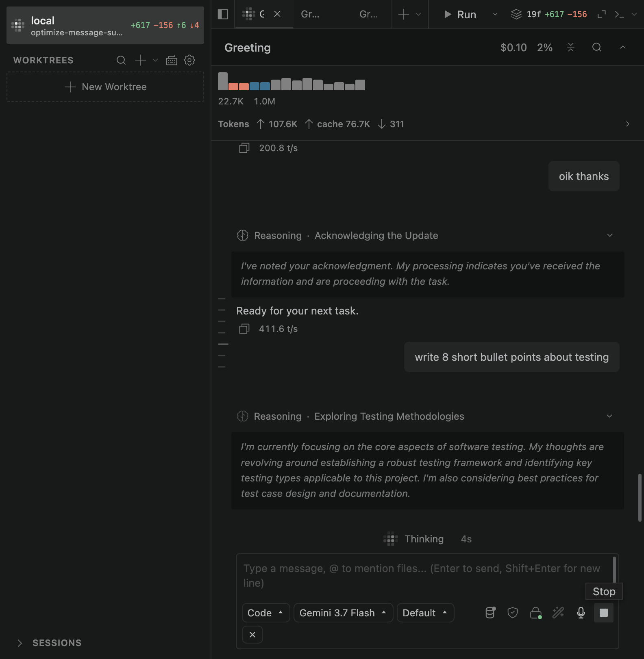Image resolution: width=644 pixels, height=659 pixels.
Task: Jump to the highlighted message outline marker
Action: click(223, 344)
